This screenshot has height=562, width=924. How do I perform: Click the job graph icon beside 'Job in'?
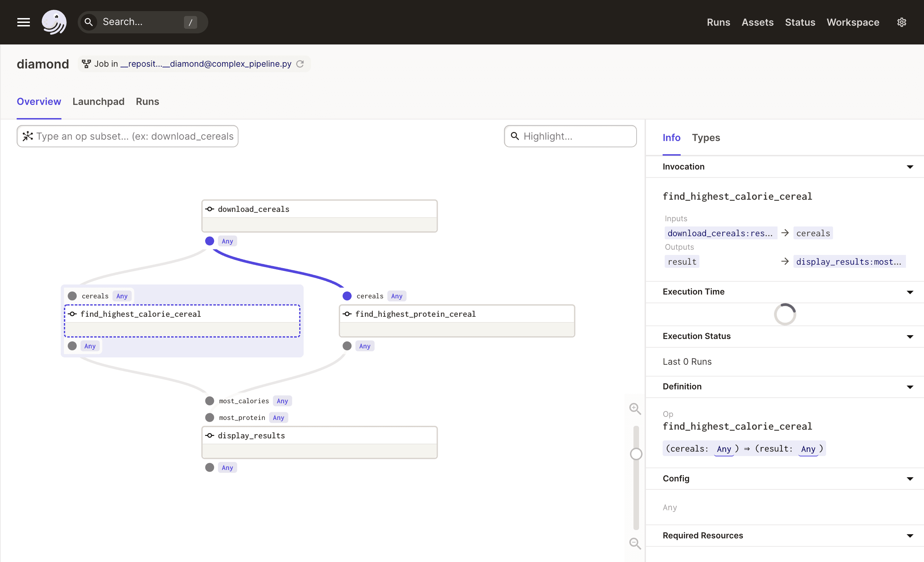click(x=86, y=64)
